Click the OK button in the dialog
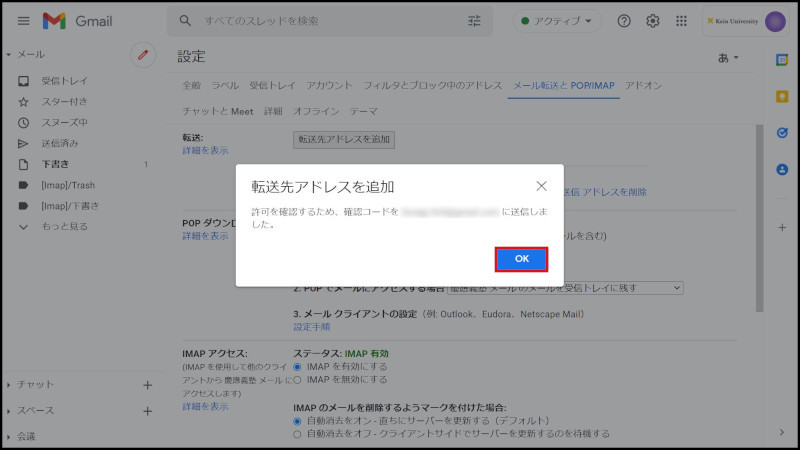The image size is (800, 450). point(521,259)
